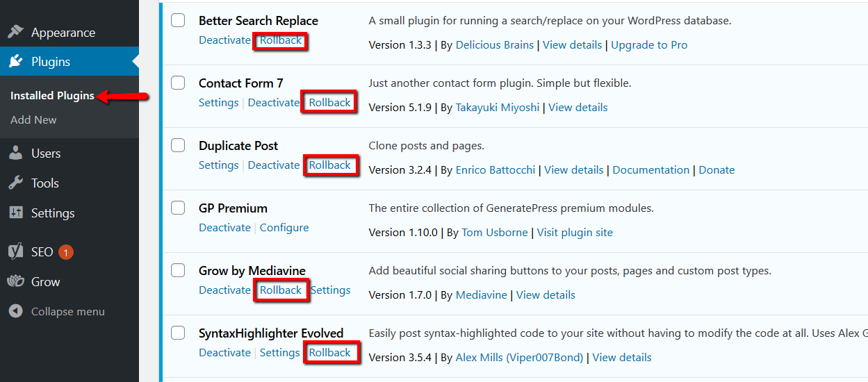Click Upgrade to Pro link
Viewport: 868px width, 382px height.
pos(649,45)
